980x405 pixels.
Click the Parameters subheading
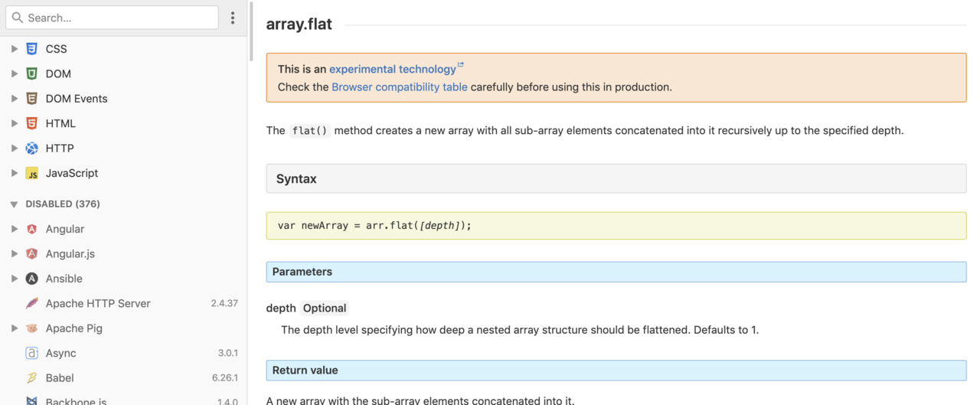tap(616, 272)
